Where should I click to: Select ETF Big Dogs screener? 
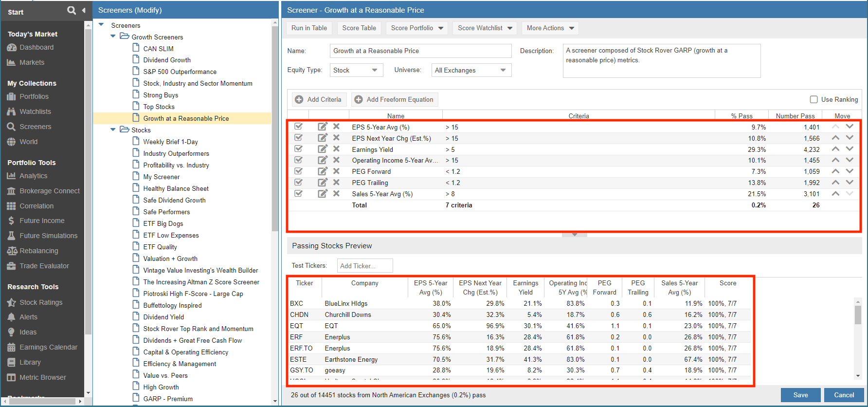pyautogui.click(x=163, y=223)
